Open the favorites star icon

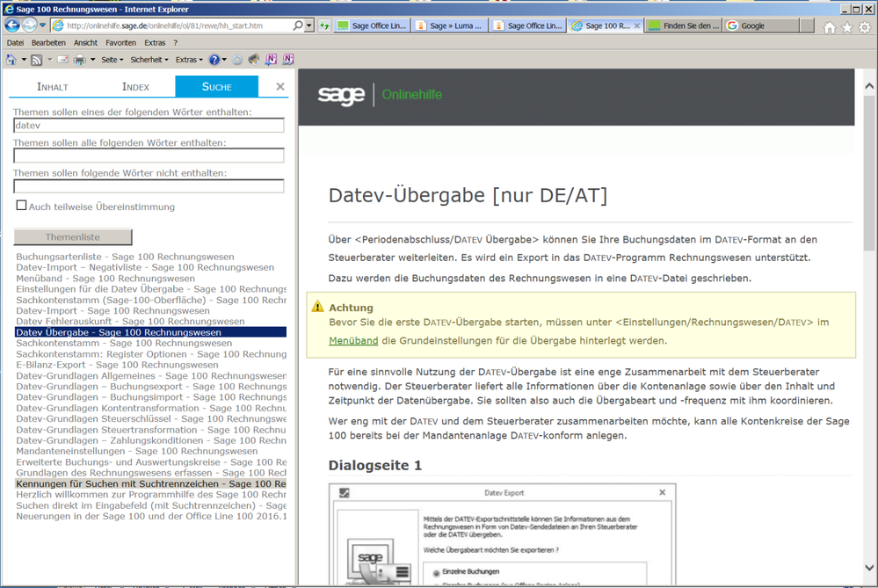(x=846, y=27)
